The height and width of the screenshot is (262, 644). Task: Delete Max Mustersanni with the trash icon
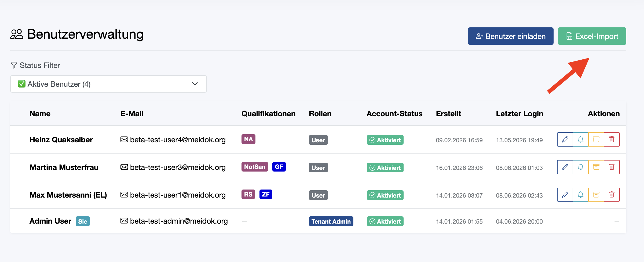point(612,195)
